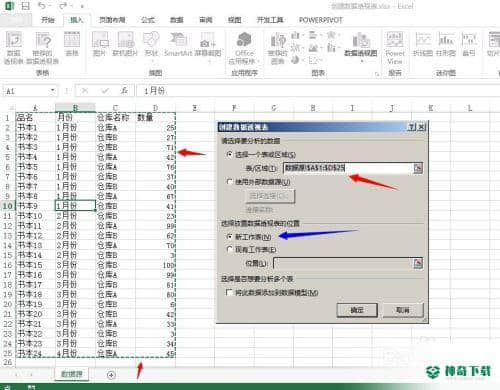Click range picker icon beside Table/Range field
The height and width of the screenshot is (390, 500).
[418, 168]
